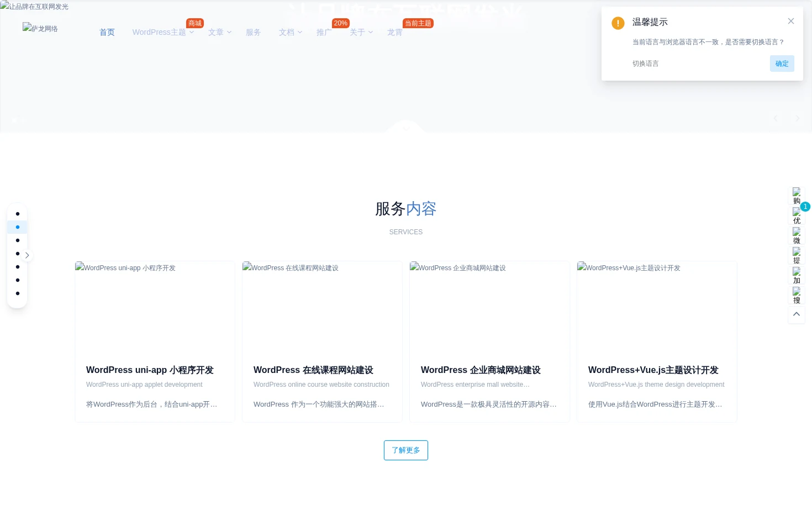The height and width of the screenshot is (510, 812).
Task: Click the 了解更多 button
Action: (406, 450)
